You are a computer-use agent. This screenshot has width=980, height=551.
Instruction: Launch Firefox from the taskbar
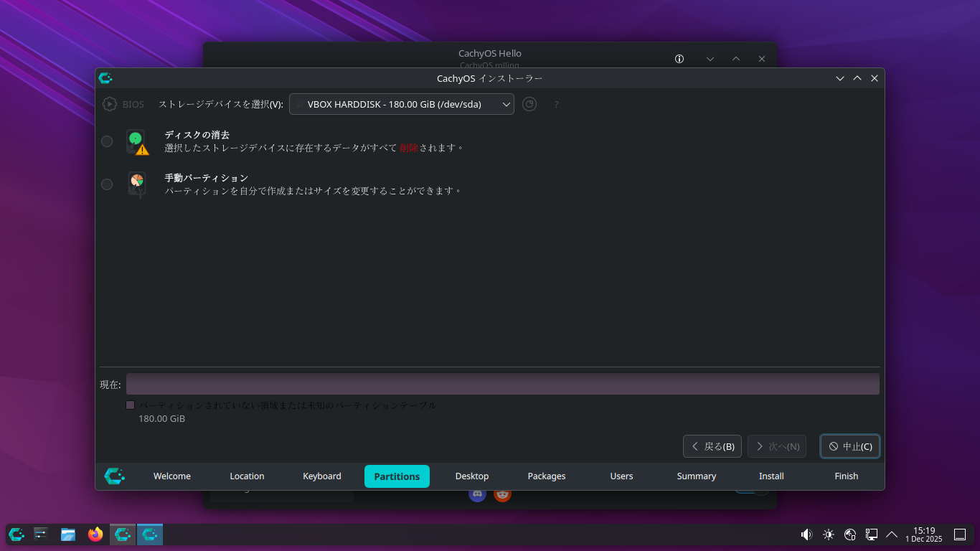(x=95, y=534)
